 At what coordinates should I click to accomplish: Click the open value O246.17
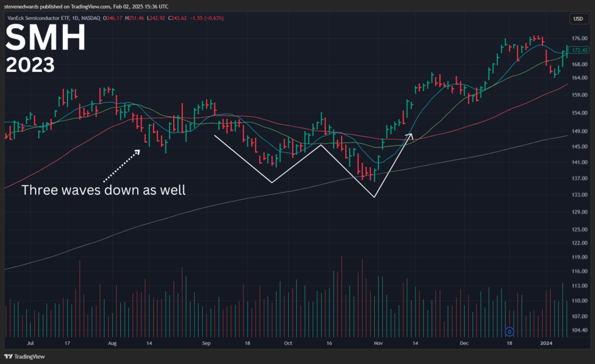(114, 18)
